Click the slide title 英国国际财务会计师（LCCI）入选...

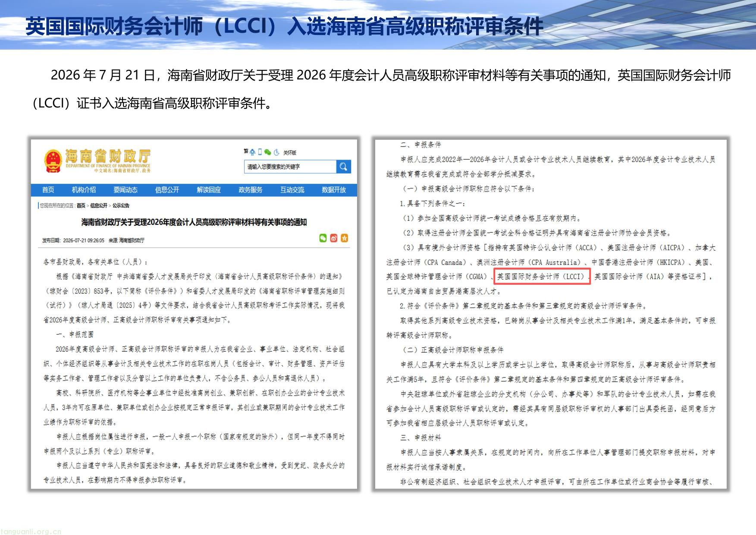[285, 27]
